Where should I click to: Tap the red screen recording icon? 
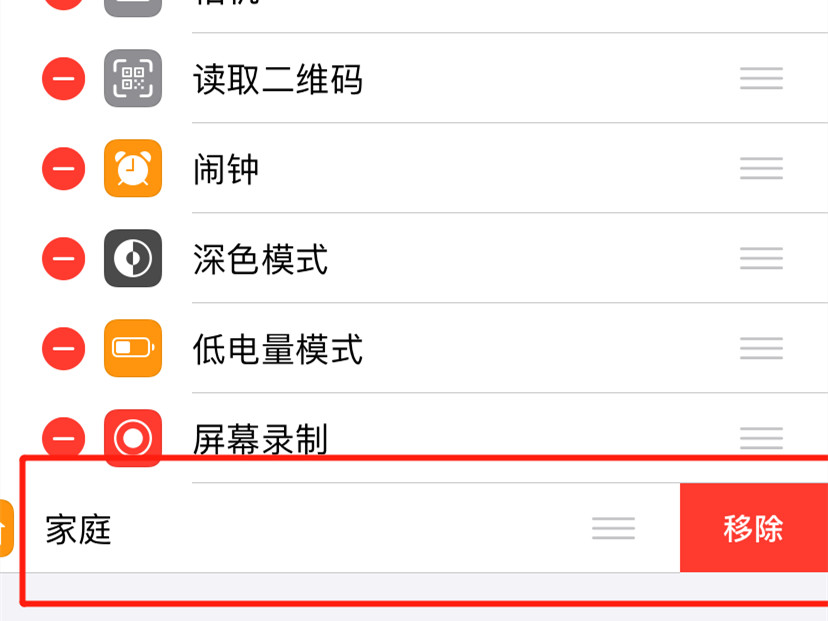pyautogui.click(x=133, y=438)
